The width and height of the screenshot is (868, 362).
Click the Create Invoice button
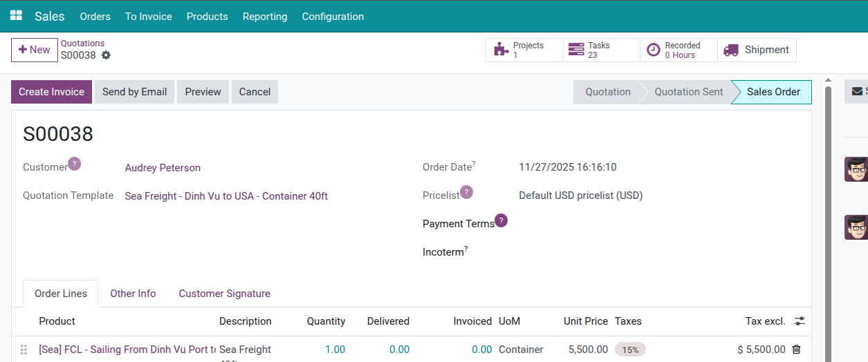(51, 92)
